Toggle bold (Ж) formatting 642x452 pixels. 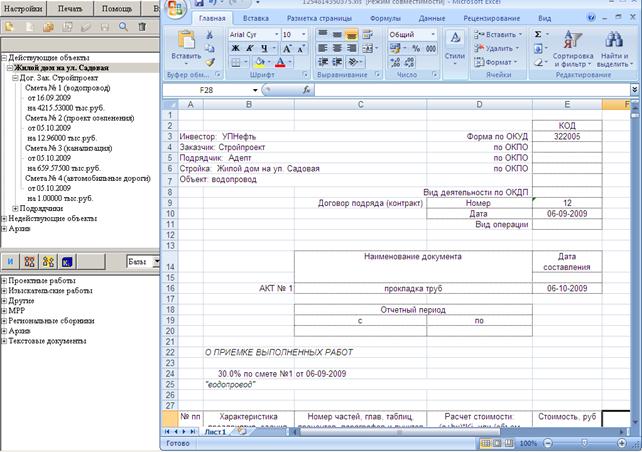point(235,49)
